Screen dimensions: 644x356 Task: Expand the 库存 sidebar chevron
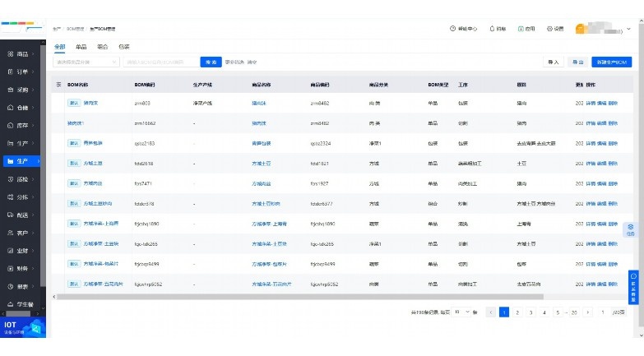pos(33,125)
